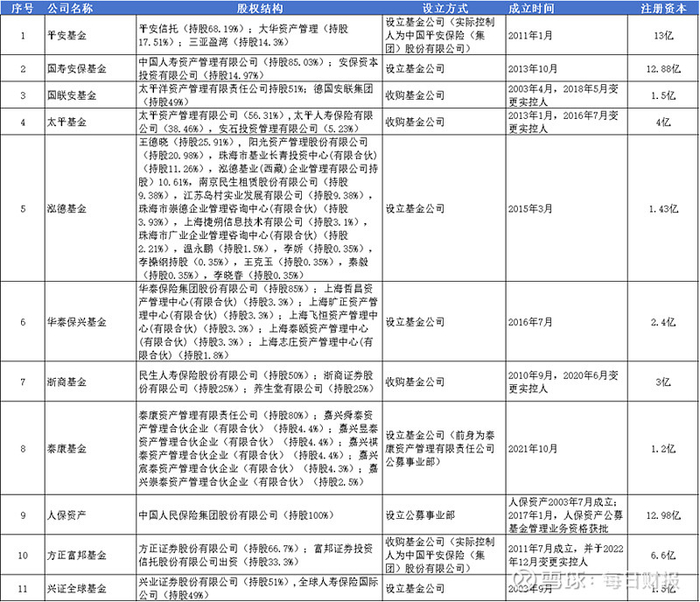Click the 2.4亿 registered capital cell

663,322
